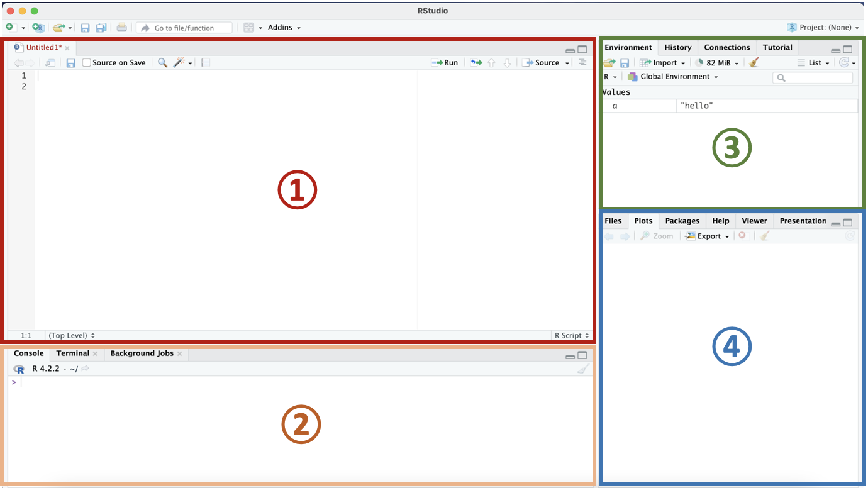Open the R language selector in Environment pane

pyautogui.click(x=610, y=77)
